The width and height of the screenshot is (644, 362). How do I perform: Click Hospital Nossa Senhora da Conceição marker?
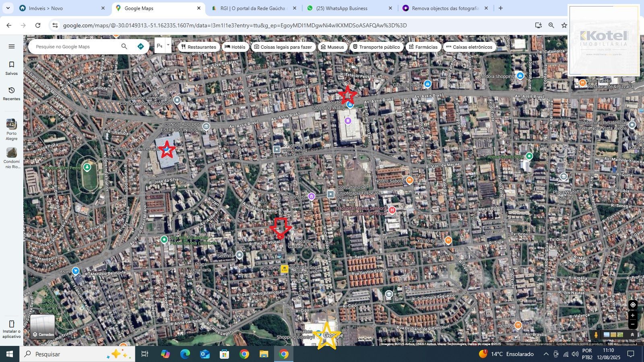[x=392, y=210]
